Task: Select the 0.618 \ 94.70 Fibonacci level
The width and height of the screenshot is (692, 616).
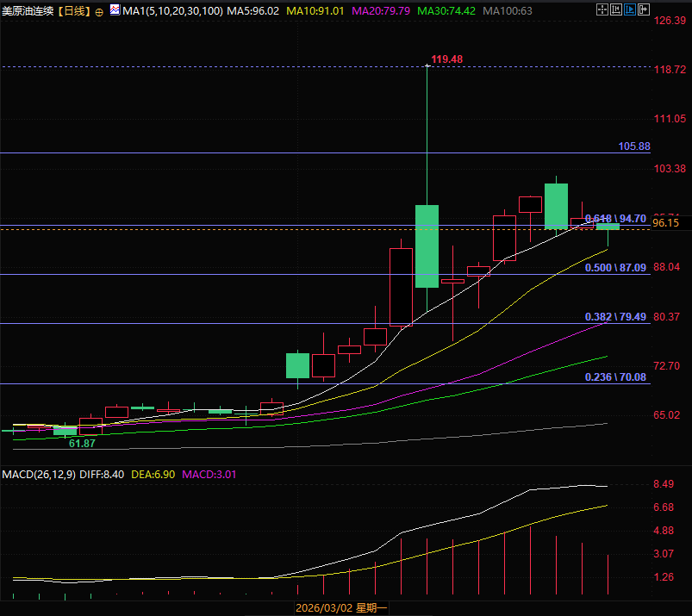Action: pyautogui.click(x=615, y=219)
